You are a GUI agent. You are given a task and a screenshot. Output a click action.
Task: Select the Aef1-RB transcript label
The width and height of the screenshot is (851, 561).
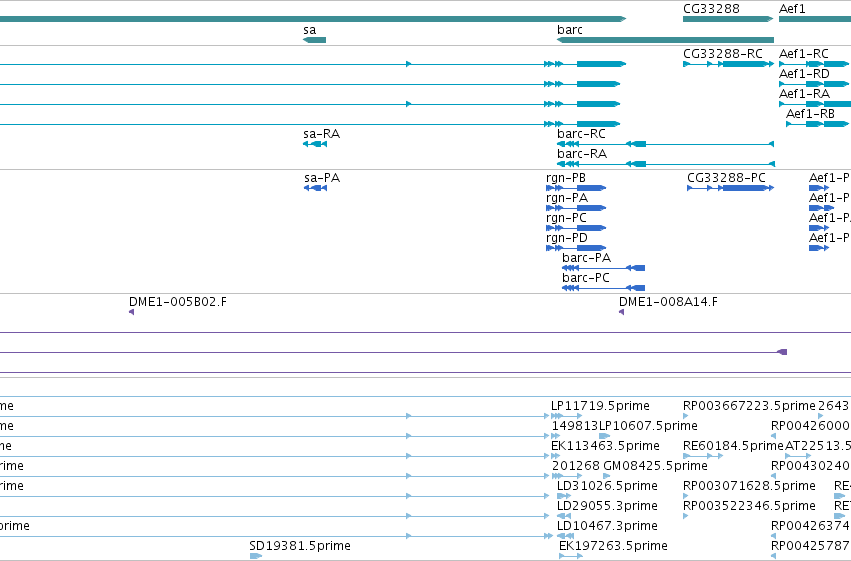(x=810, y=114)
